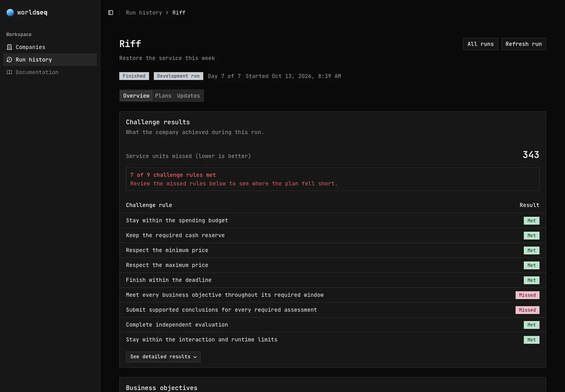The width and height of the screenshot is (565, 392).
Task: Click 'Finish within the deadline' row
Action: click(333, 280)
